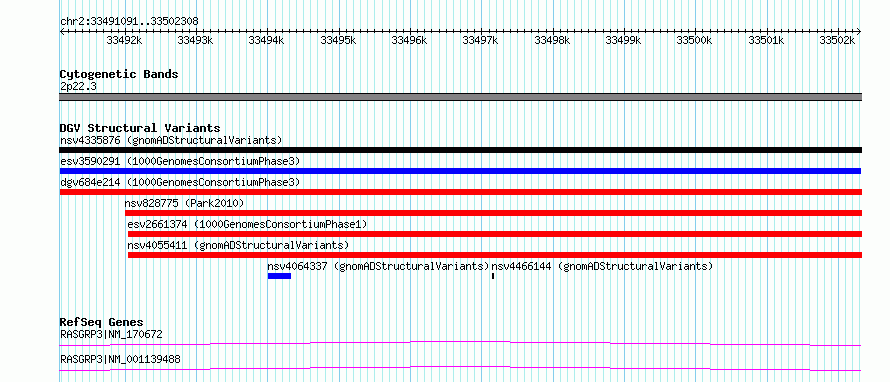890x382 pixels.
Task: Click the RASGRP3|NM_001139488 gene label
Action: 120,359
